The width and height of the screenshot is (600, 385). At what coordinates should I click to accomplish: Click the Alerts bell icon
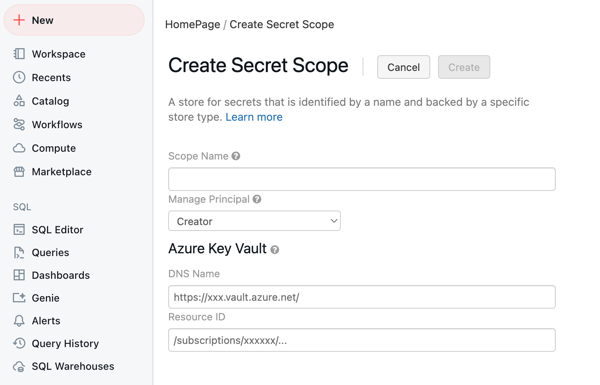(x=19, y=321)
